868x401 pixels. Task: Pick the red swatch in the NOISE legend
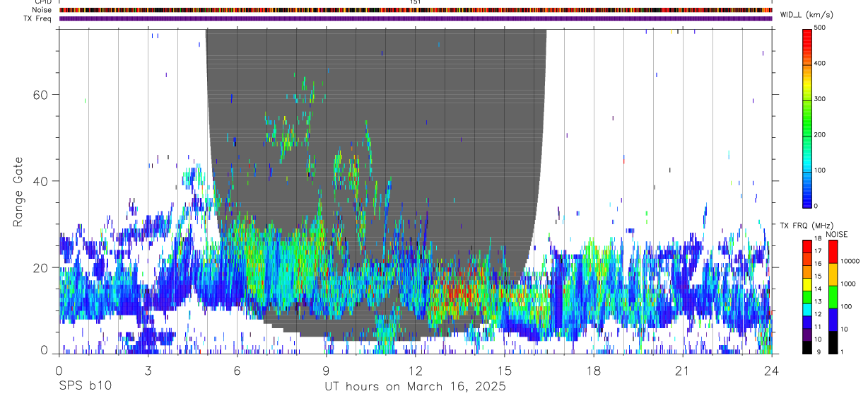(833, 251)
